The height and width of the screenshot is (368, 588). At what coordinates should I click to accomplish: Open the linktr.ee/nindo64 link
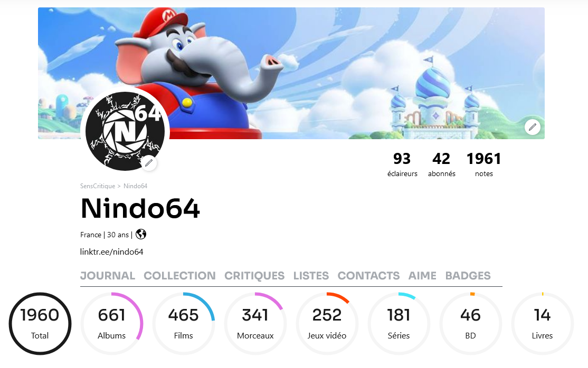coord(112,252)
